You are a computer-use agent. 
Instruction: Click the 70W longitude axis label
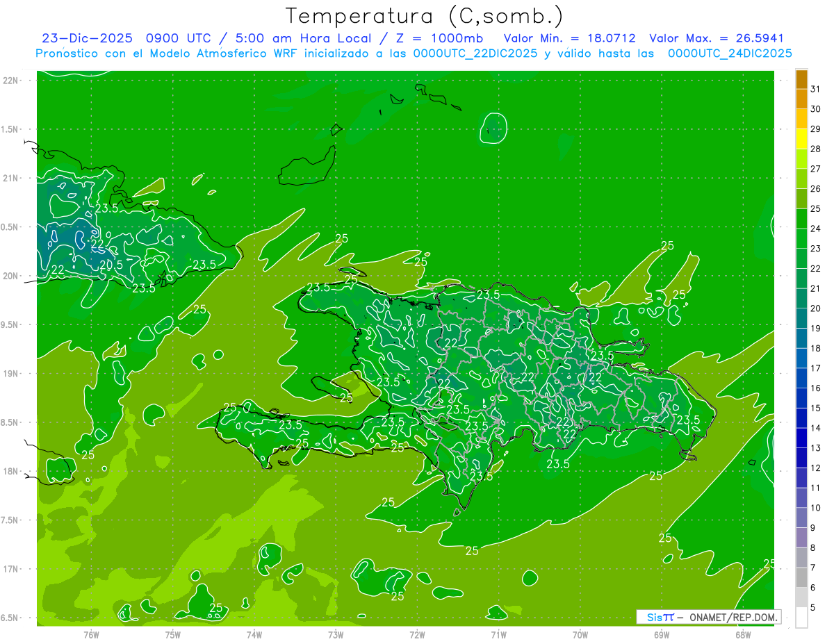coord(580,634)
